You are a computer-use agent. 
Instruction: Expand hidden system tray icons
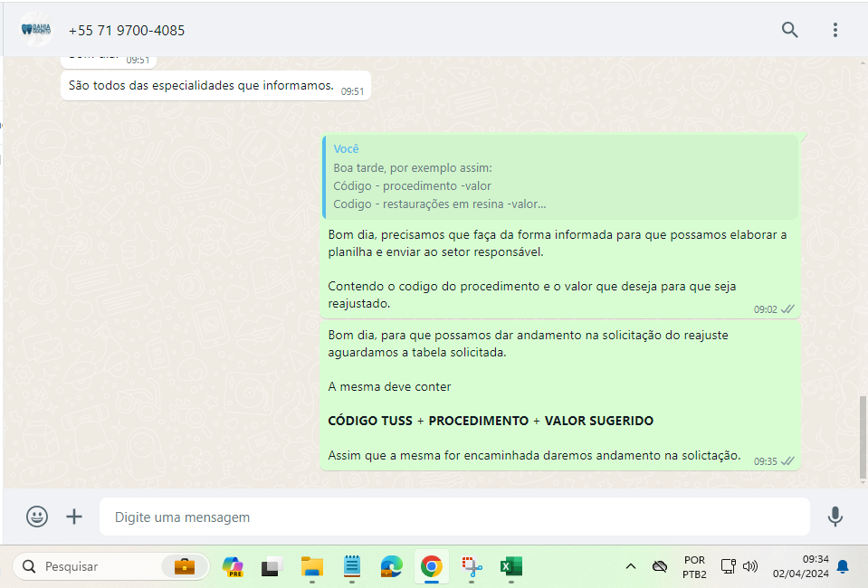[x=631, y=567]
